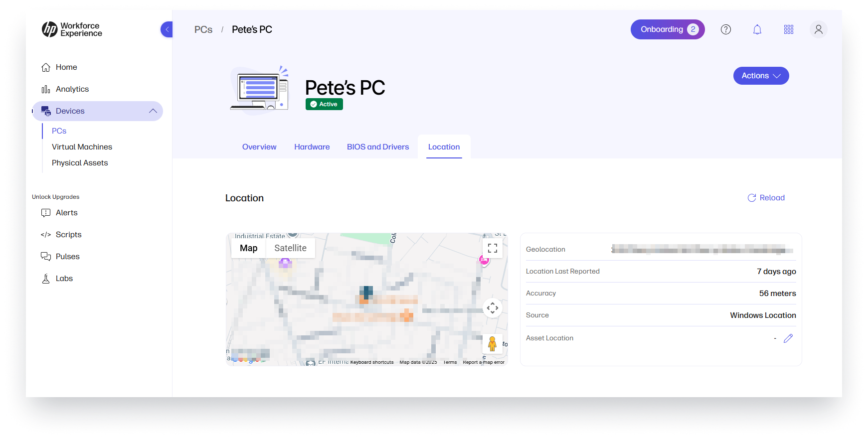
Task: Go to PCs breadcrumb link
Action: coord(203,29)
